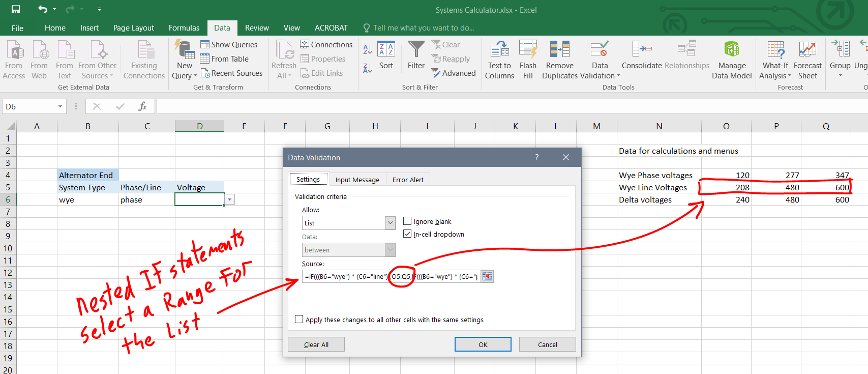Click the Refresh All icon

[x=284, y=60]
